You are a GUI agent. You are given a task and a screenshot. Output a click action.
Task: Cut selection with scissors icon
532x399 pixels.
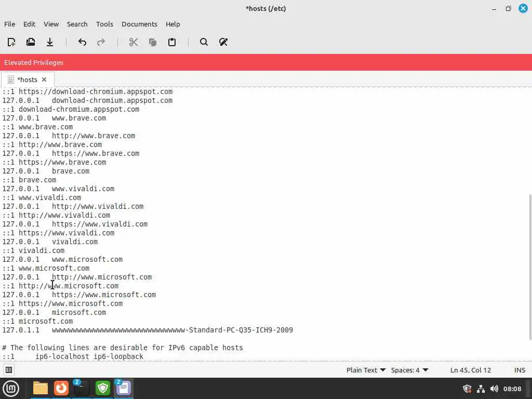[x=134, y=42]
